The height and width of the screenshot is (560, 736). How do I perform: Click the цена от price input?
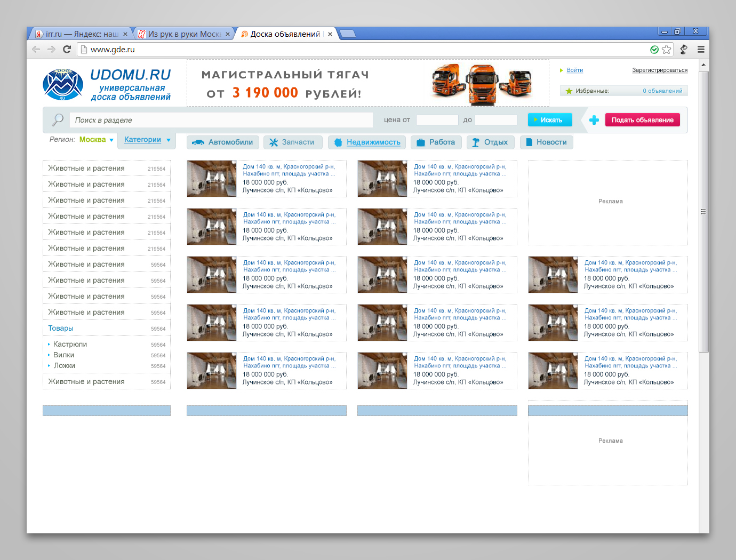pyautogui.click(x=437, y=120)
